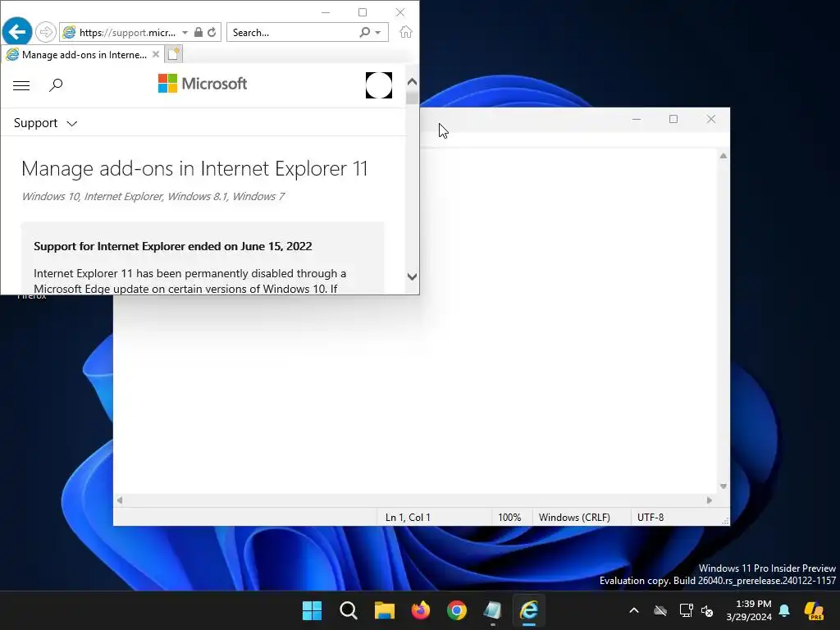Screen dimensions: 840x630
Task: Open a new tab in Internet Explorer
Action: tap(174, 54)
